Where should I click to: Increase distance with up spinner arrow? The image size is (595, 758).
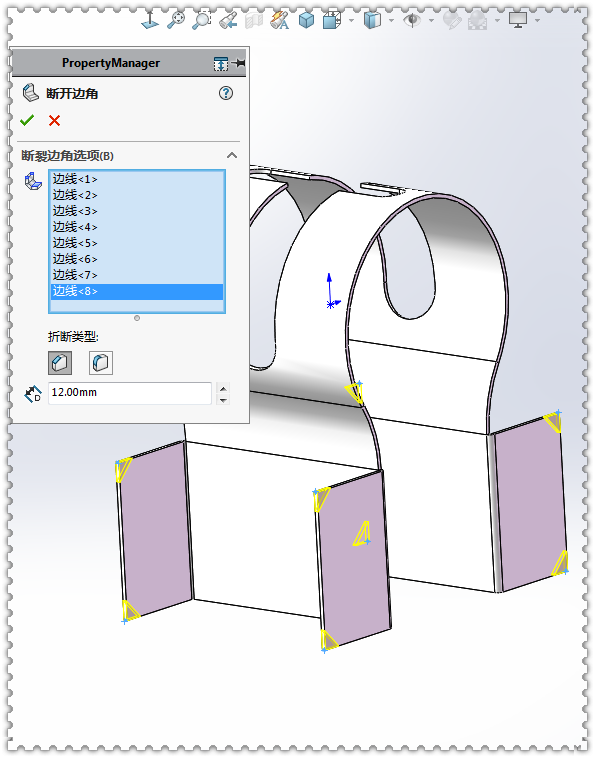click(223, 388)
